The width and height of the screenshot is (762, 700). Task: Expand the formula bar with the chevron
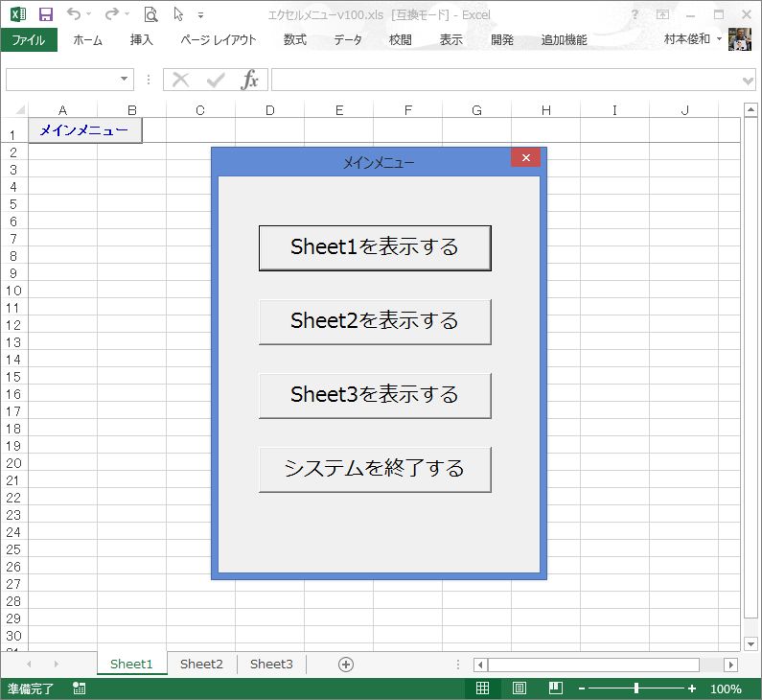[749, 81]
